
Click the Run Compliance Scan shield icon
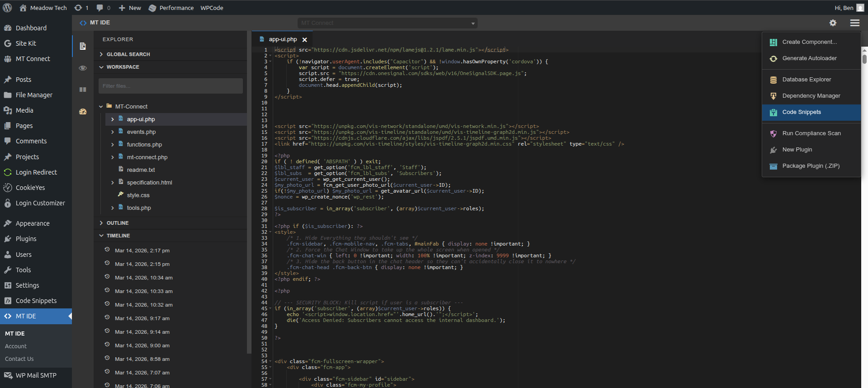773,133
